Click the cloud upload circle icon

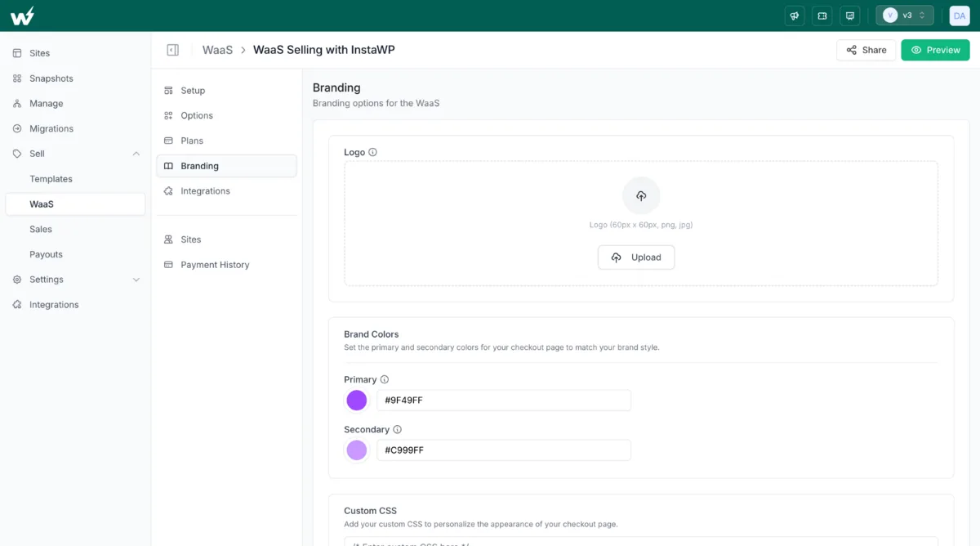tap(641, 196)
